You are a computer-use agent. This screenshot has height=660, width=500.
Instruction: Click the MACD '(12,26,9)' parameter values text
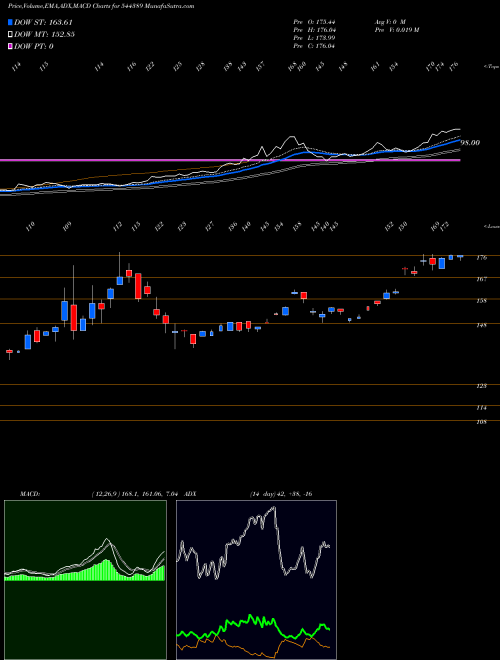[x=135, y=494]
